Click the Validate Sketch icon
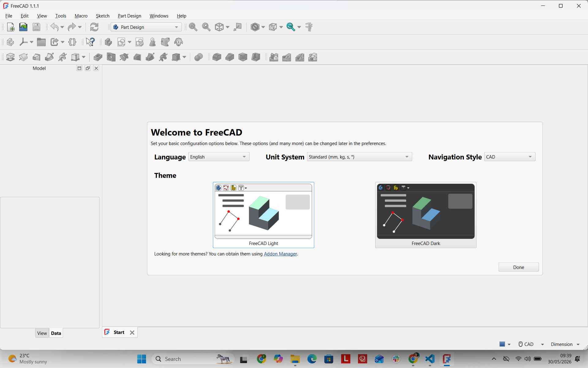 [x=140, y=42]
